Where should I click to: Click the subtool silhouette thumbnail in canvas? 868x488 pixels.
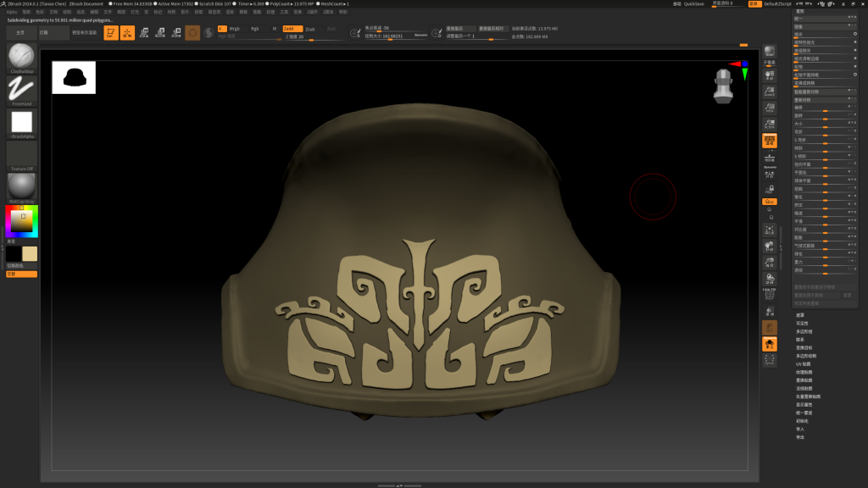[75, 77]
